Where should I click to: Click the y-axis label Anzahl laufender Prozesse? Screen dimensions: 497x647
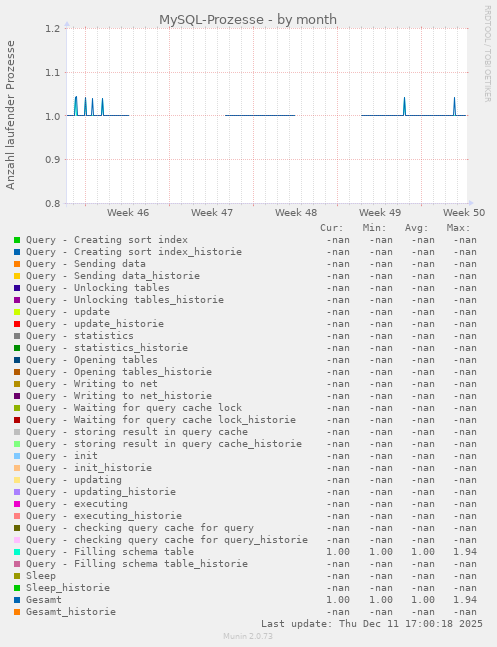10,115
